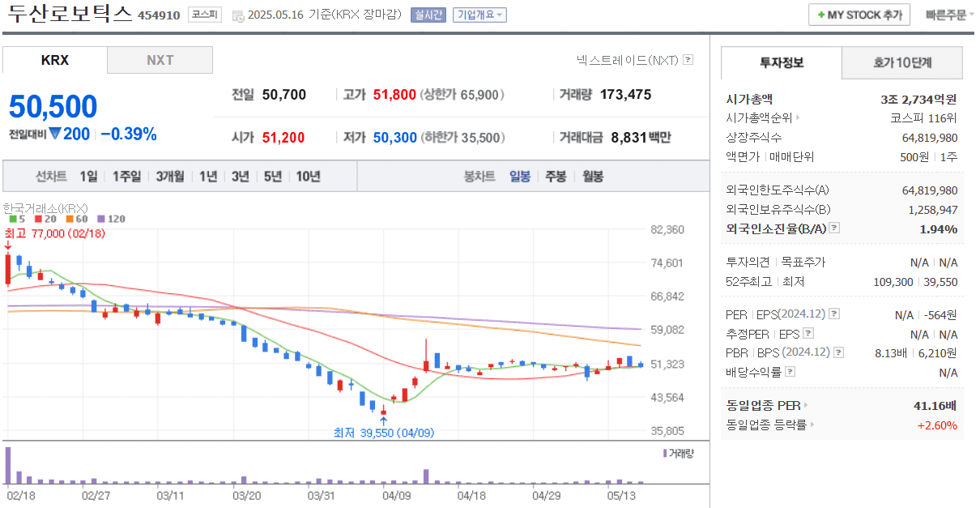Click the 저가 value 50,300
The image size is (980, 508).
coord(394,138)
